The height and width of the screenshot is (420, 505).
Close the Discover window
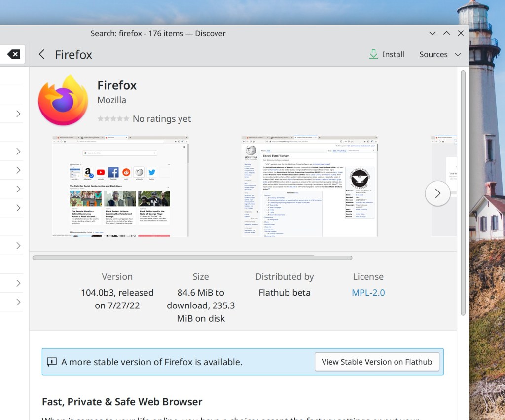(x=461, y=33)
